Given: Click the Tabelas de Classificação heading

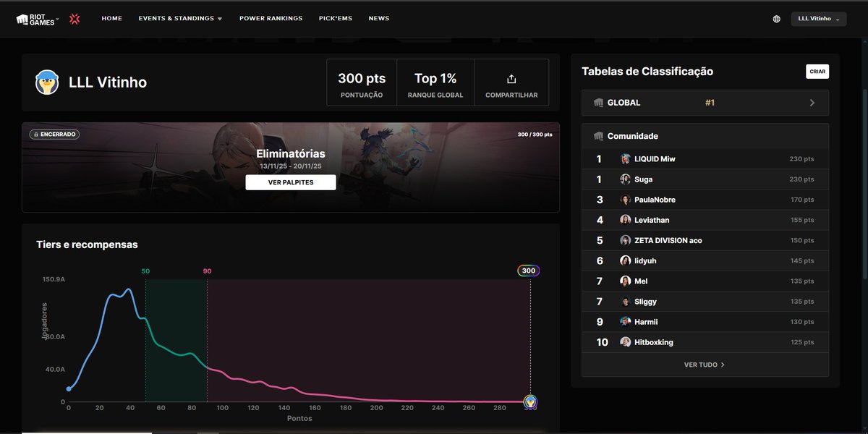Looking at the screenshot, I should coord(647,72).
